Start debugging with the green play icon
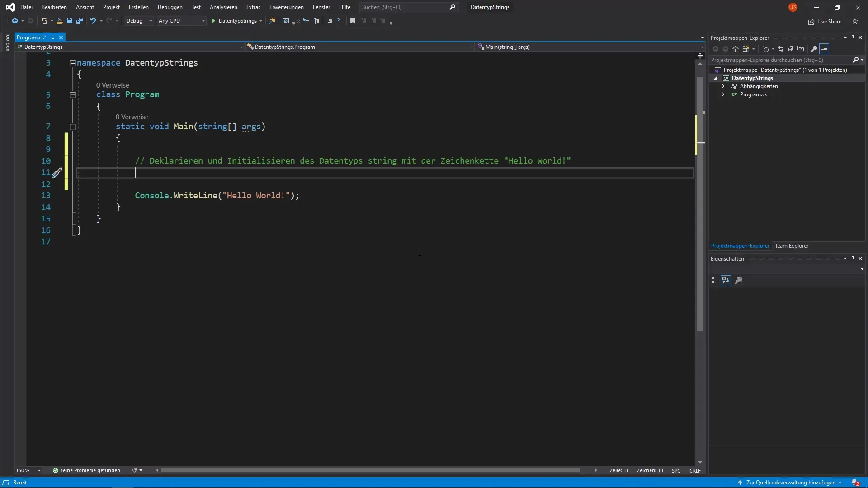 [213, 21]
